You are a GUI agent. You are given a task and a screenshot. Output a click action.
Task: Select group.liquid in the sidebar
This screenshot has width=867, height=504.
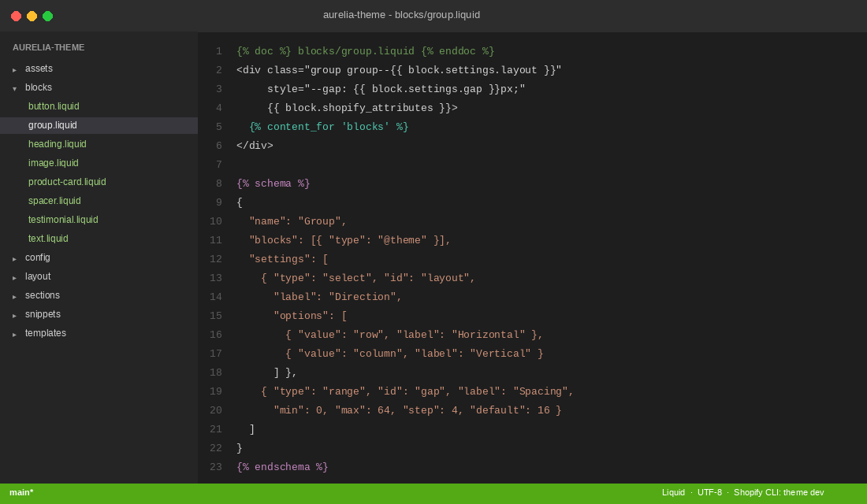99,125
